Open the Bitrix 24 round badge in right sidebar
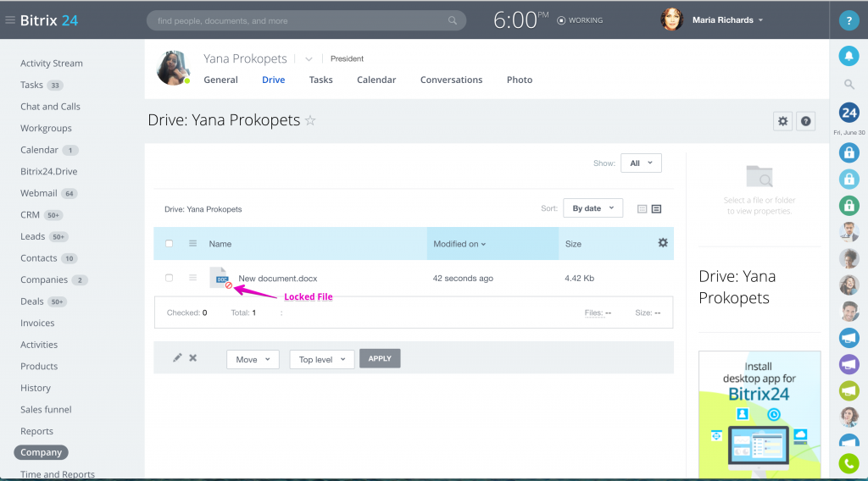 click(x=849, y=113)
